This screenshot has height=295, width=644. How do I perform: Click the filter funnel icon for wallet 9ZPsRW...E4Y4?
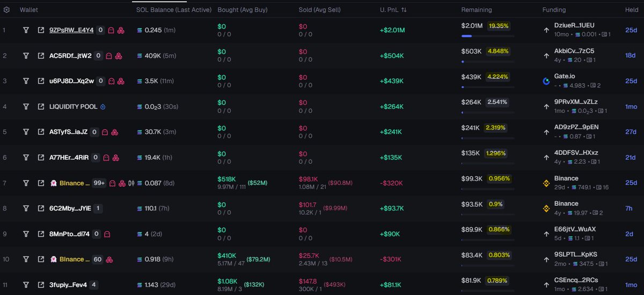[x=26, y=30]
